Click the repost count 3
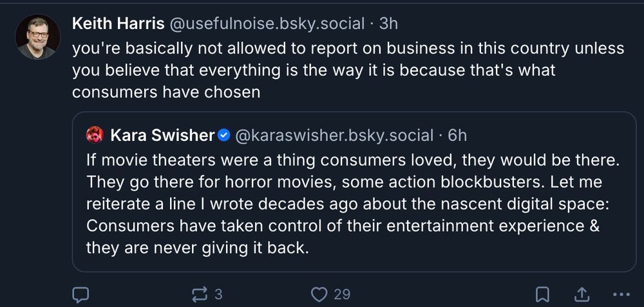The width and height of the screenshot is (644, 307). (218, 294)
